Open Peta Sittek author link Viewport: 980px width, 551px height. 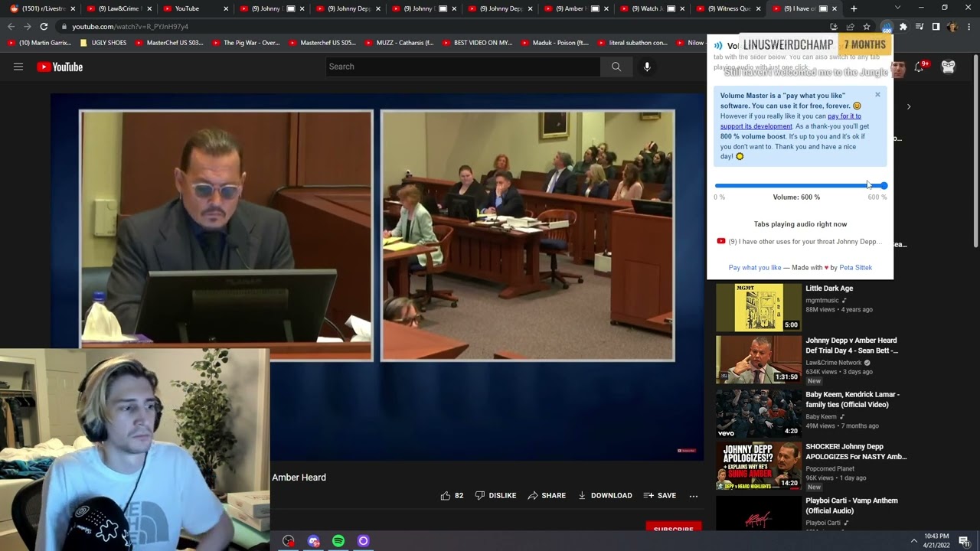855,268
